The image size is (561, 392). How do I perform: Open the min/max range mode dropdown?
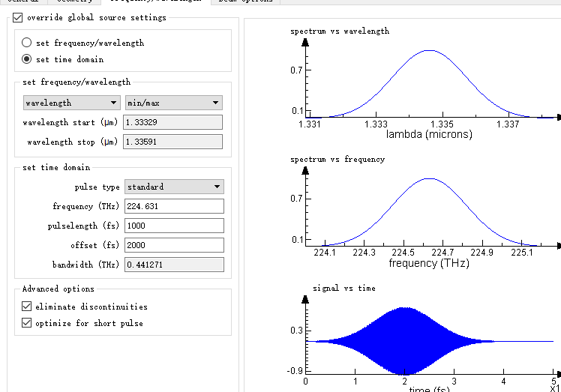coord(173,103)
